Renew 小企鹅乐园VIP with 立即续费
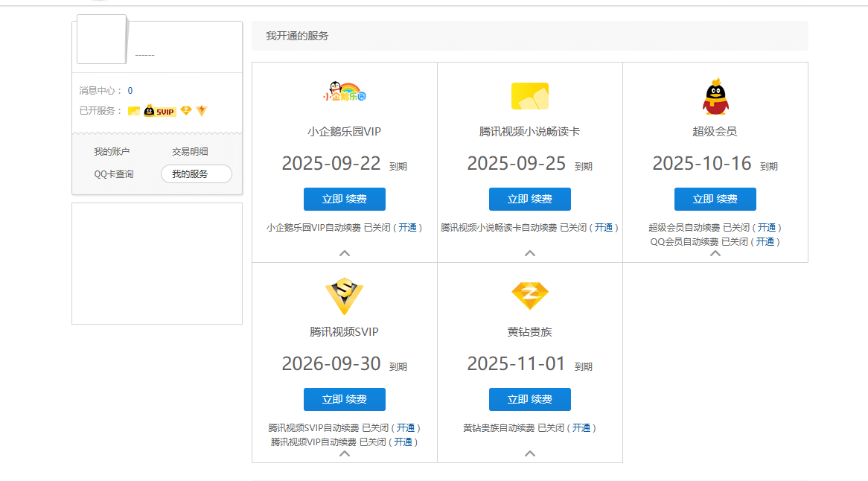This screenshot has width=868, height=481. click(345, 200)
